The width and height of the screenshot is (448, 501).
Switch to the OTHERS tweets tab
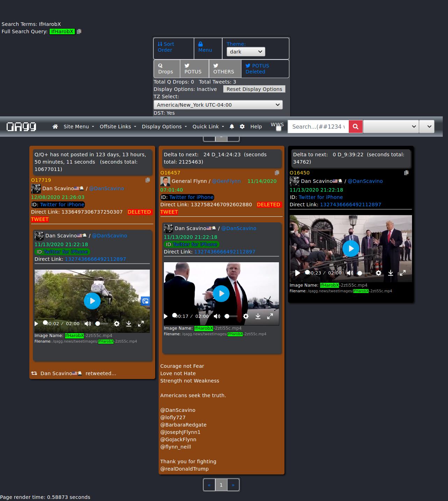225,69
